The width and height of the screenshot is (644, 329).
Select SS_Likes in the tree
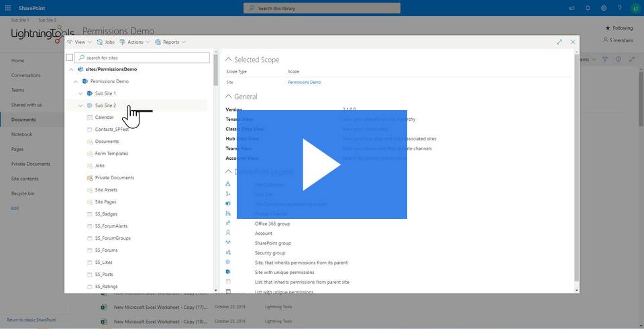pyautogui.click(x=103, y=262)
